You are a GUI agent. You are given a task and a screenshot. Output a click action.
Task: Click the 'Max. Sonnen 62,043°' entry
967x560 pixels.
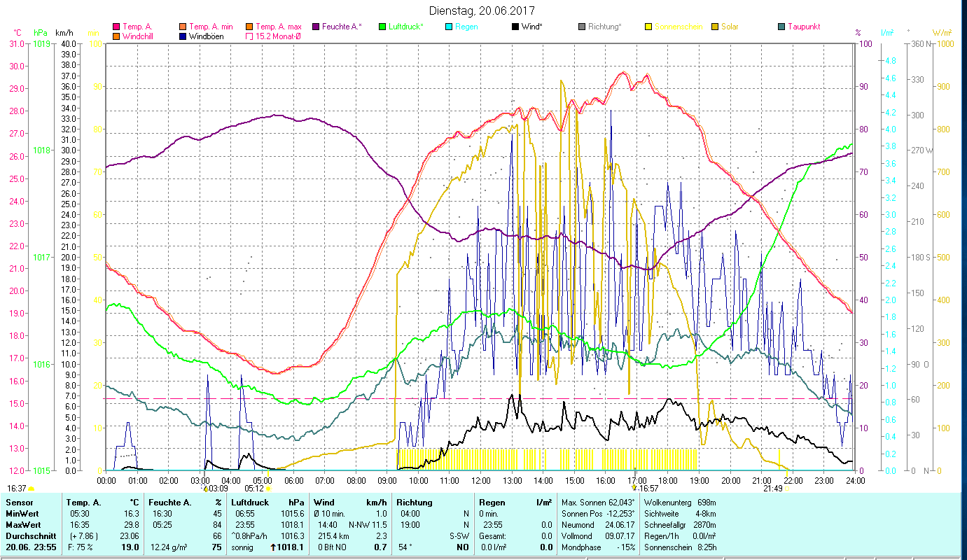point(597,503)
